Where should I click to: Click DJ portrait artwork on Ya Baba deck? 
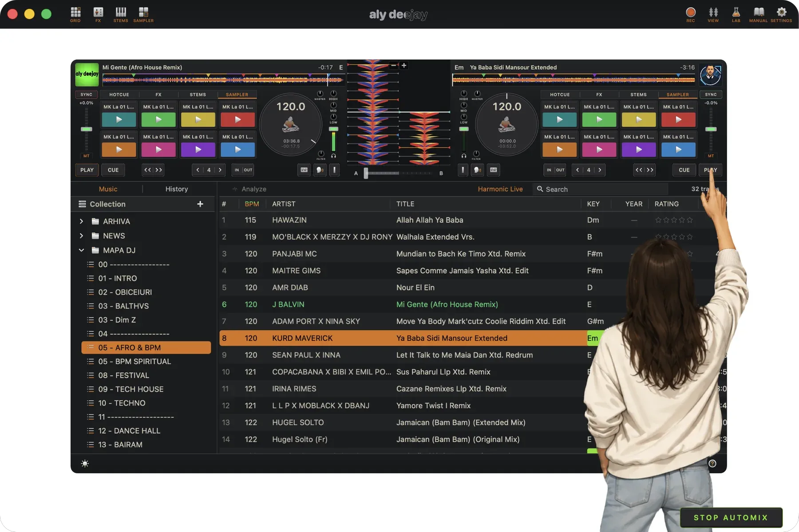point(710,75)
